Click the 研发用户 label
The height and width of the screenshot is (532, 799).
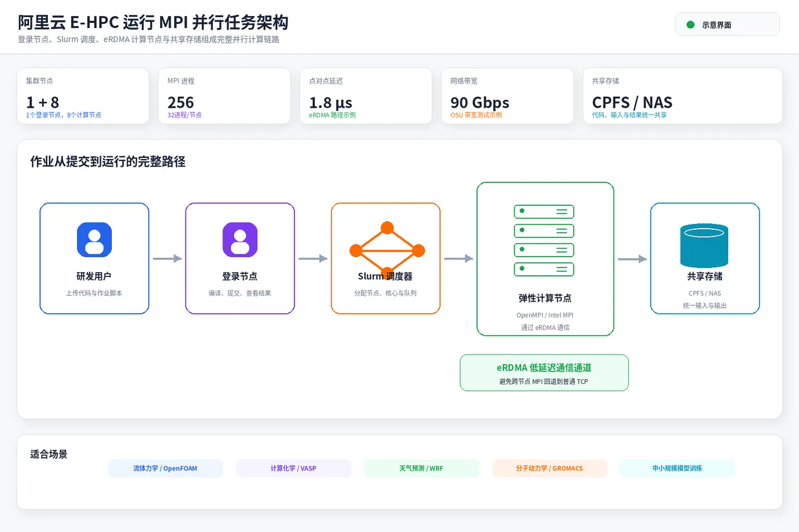(x=94, y=277)
